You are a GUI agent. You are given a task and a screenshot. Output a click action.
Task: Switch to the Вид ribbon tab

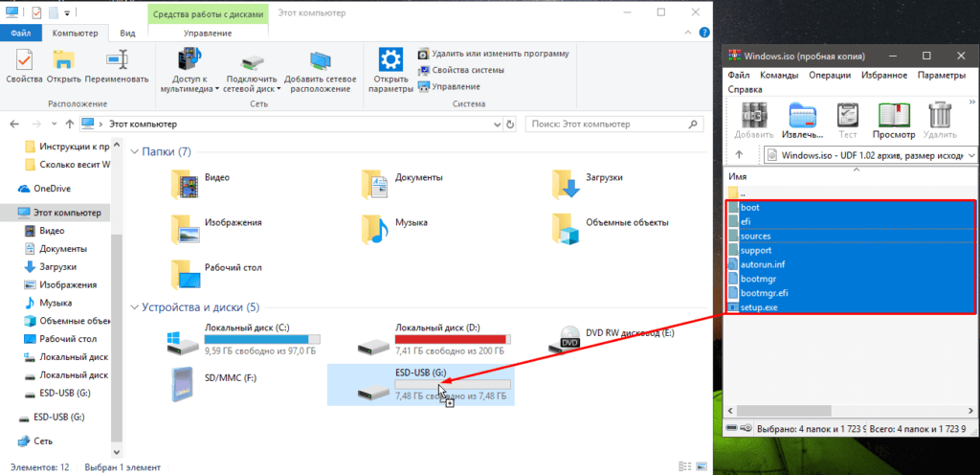click(127, 33)
